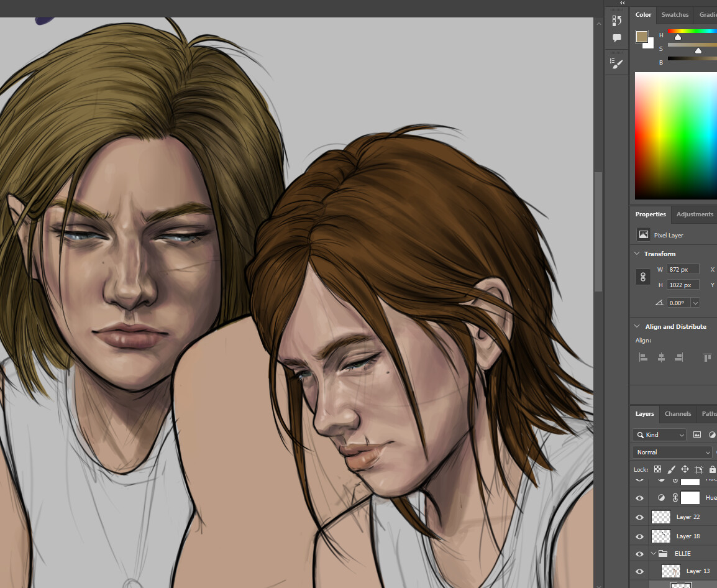Switch to the Color tab
This screenshot has width=717, height=588.
pyautogui.click(x=643, y=15)
